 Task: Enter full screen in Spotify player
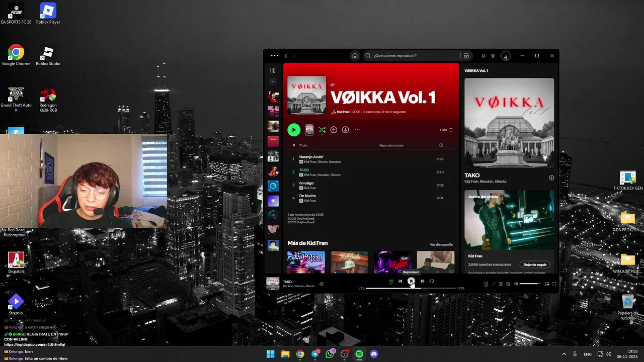click(x=554, y=284)
